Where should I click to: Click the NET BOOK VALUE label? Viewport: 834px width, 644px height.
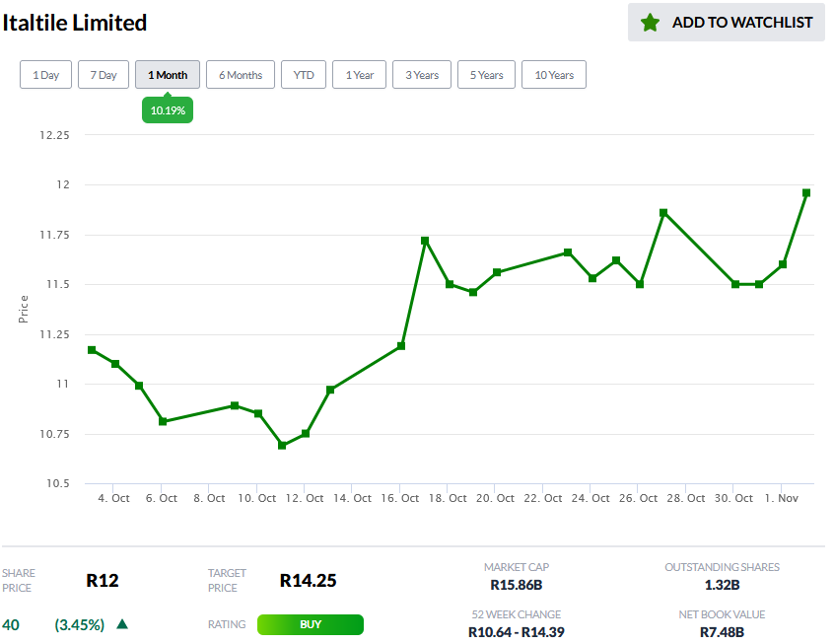click(722, 614)
